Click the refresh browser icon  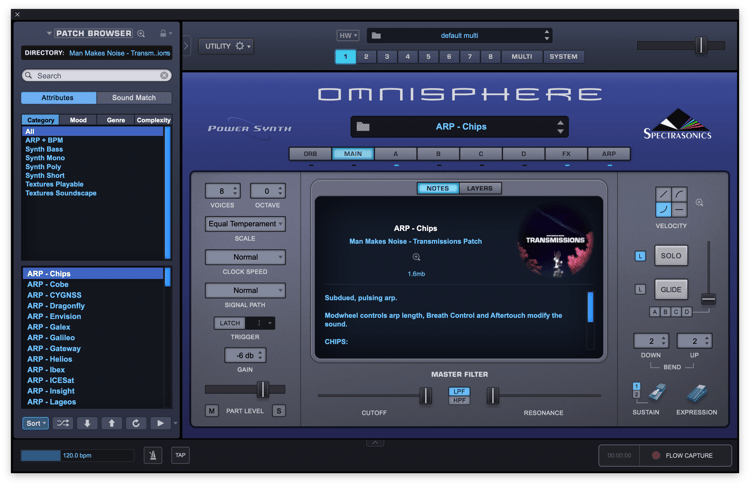coord(136,423)
